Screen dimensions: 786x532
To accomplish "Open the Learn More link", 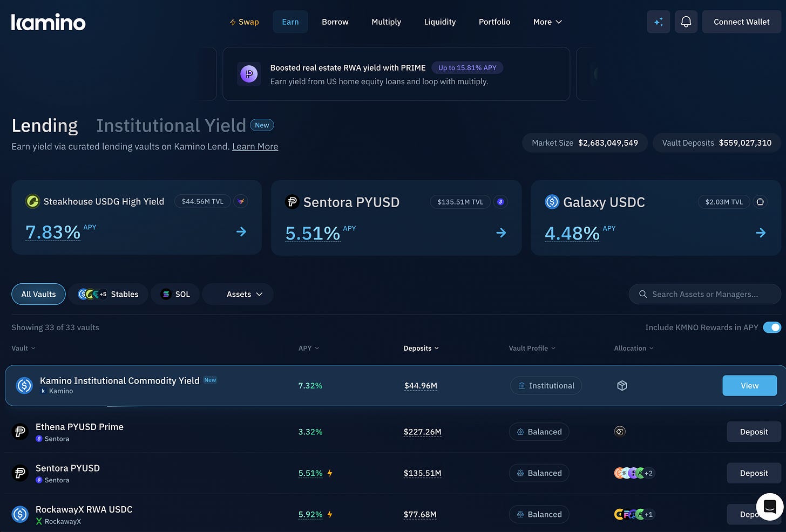I will tap(255, 147).
